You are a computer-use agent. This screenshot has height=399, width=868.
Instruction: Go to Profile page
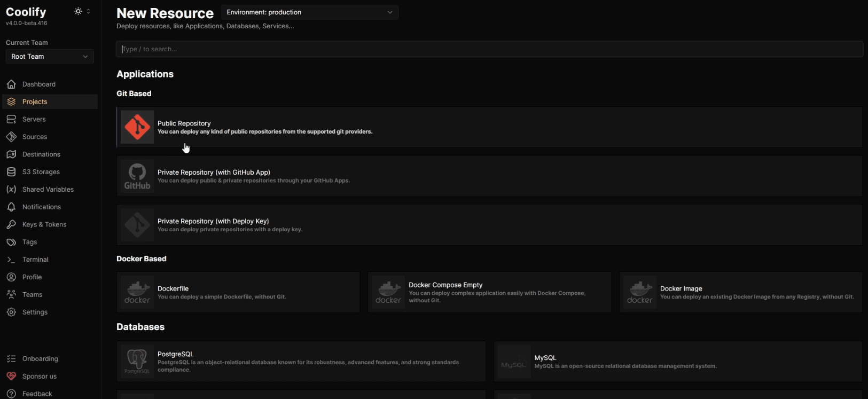pos(50,277)
